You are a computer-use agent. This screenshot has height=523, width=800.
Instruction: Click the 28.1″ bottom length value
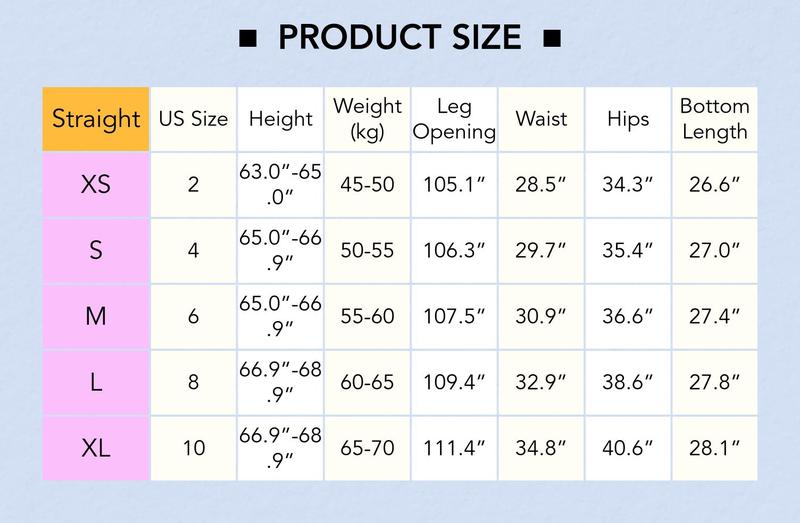click(714, 449)
